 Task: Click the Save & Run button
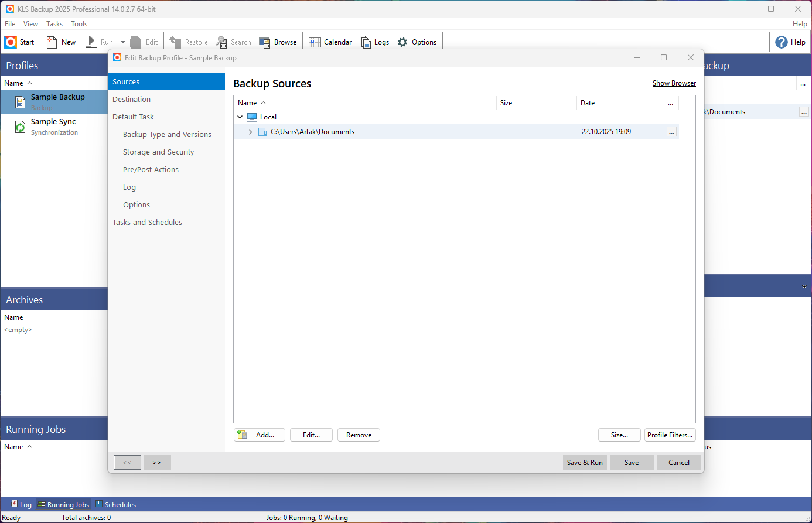(585, 462)
